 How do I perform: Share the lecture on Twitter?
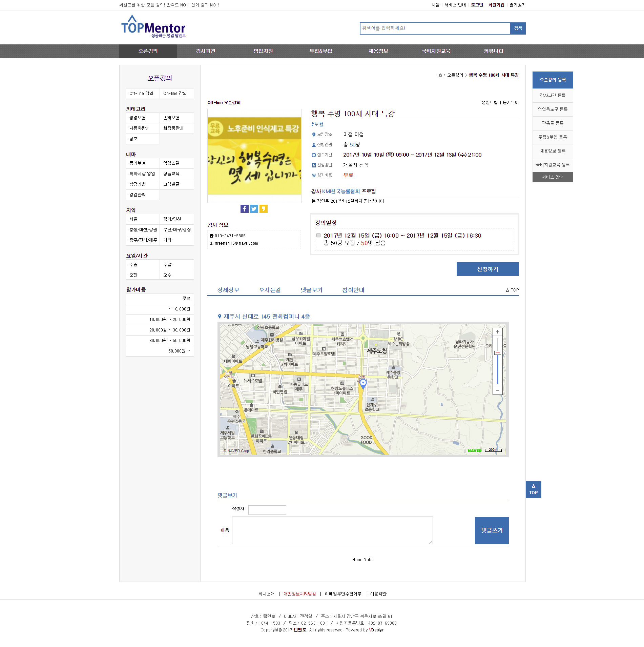tap(254, 209)
